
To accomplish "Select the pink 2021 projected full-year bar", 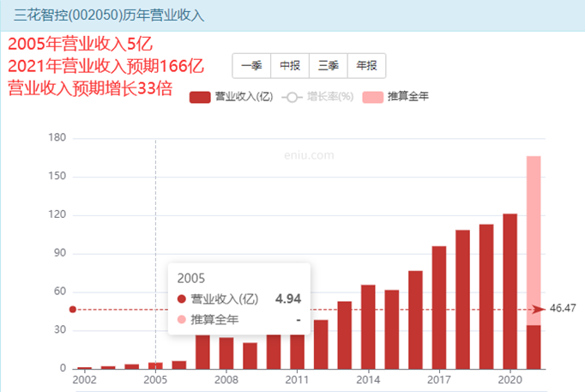I will click(534, 240).
